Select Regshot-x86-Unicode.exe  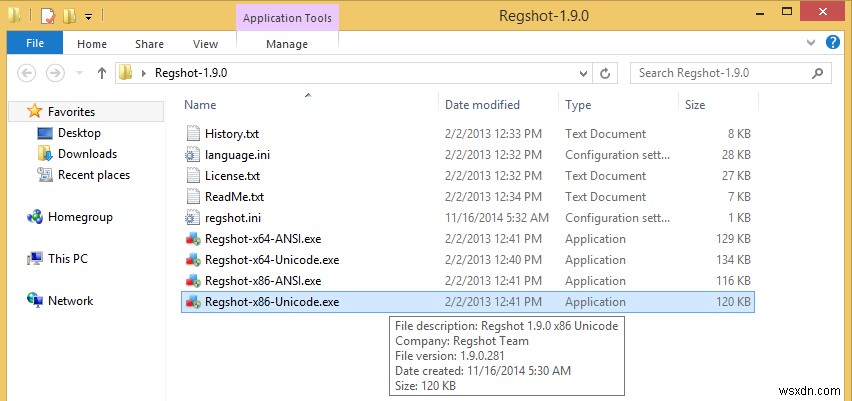467,302
